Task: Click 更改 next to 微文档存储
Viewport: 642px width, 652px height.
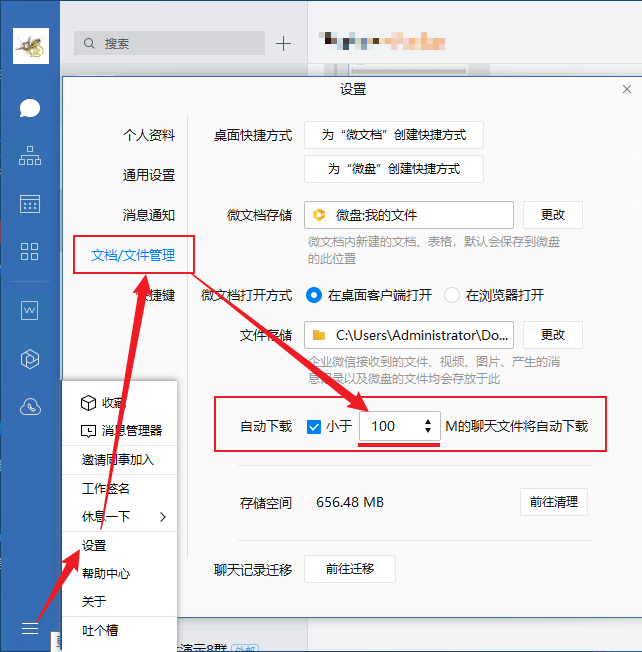Action: point(553,215)
